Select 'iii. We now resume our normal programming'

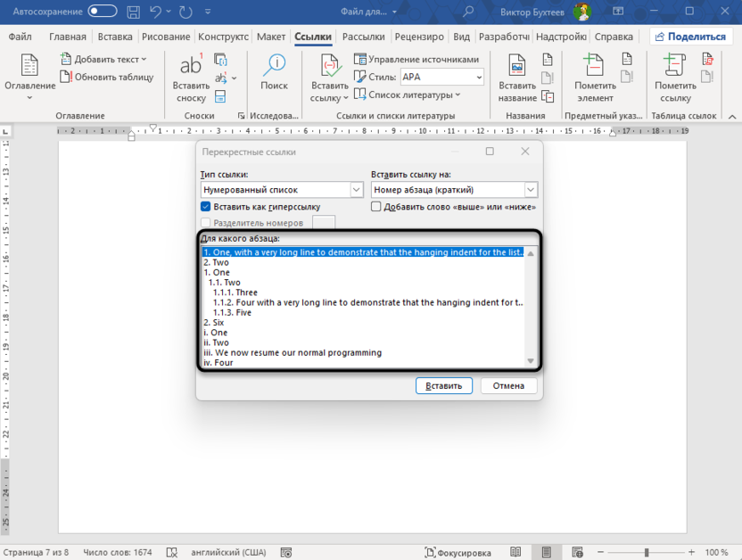coord(363,353)
